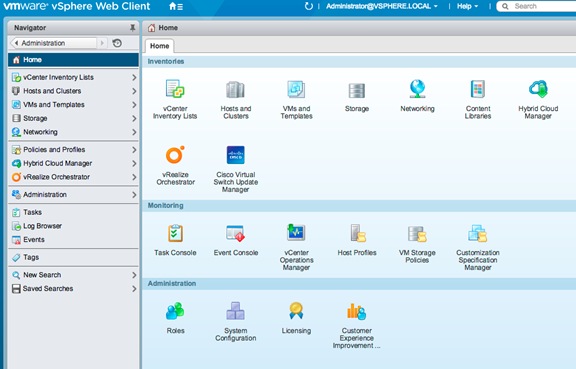
Task: Click the refresh icon in top bar
Action: click(x=309, y=6)
